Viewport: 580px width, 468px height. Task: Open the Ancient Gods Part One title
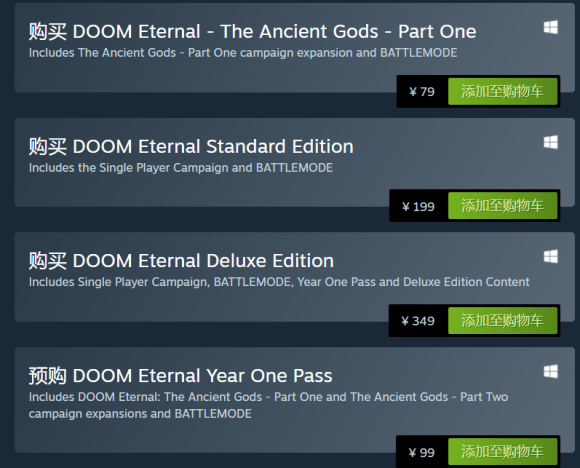pyautogui.click(x=252, y=31)
